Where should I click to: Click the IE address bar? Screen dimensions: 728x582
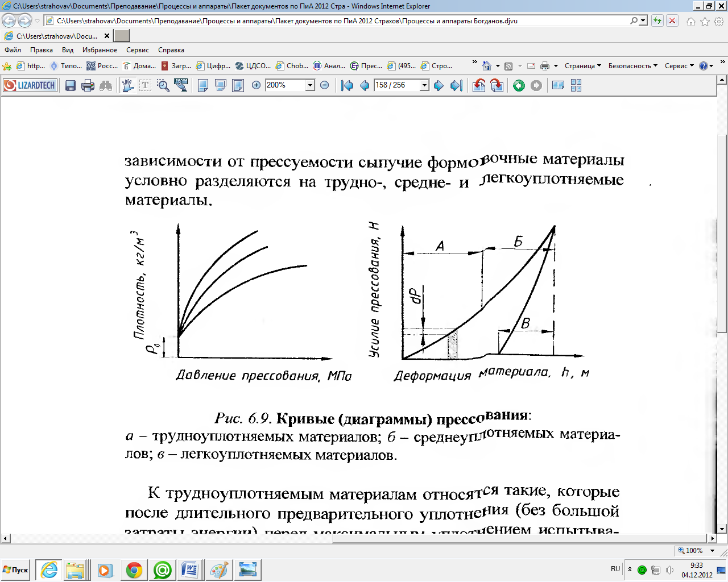pyautogui.click(x=336, y=21)
